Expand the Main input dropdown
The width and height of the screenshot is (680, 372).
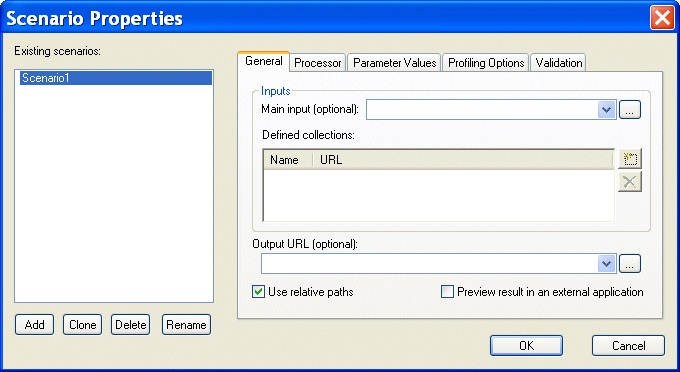[606, 110]
